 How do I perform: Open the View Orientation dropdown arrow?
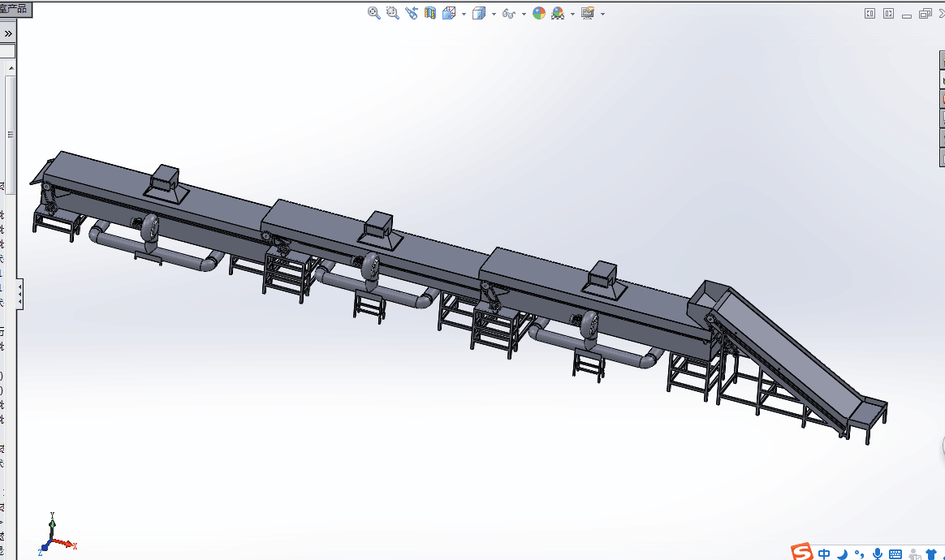click(464, 14)
